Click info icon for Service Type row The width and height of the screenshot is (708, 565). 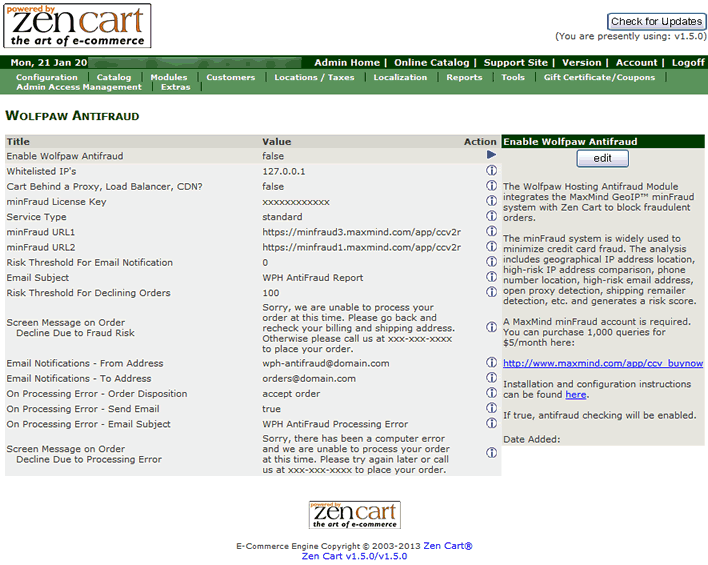pyautogui.click(x=491, y=216)
